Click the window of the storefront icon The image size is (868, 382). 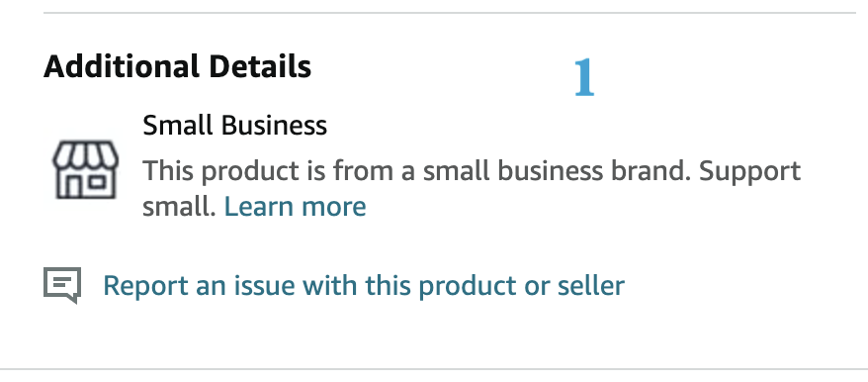(x=97, y=182)
